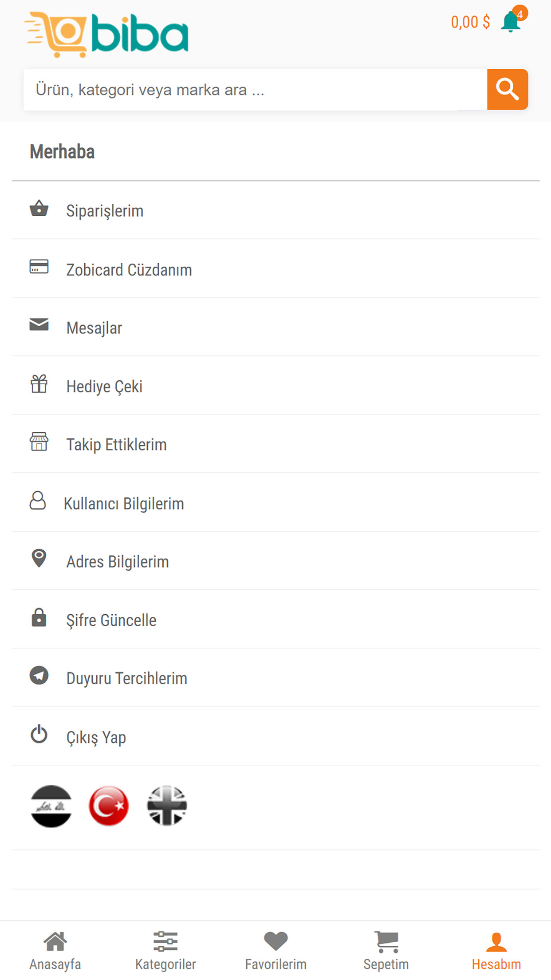Image resolution: width=551 pixels, height=980 pixels.
Task: Switch to the Anasayfa tab
Action: click(x=55, y=951)
